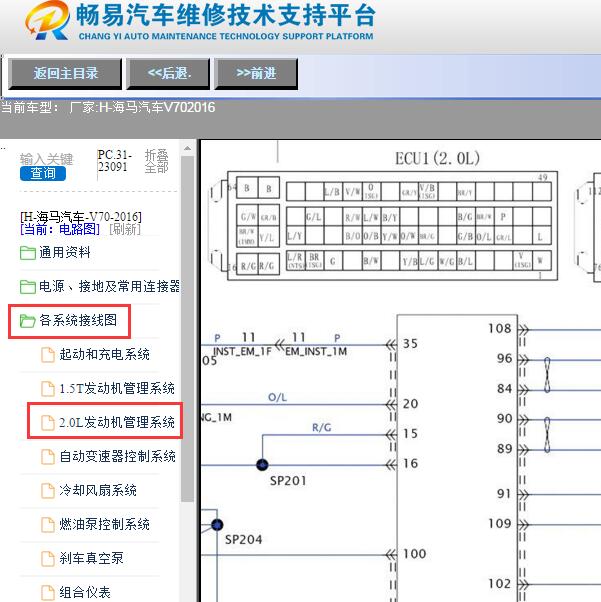Click ECU pin 35 label

coord(410,343)
